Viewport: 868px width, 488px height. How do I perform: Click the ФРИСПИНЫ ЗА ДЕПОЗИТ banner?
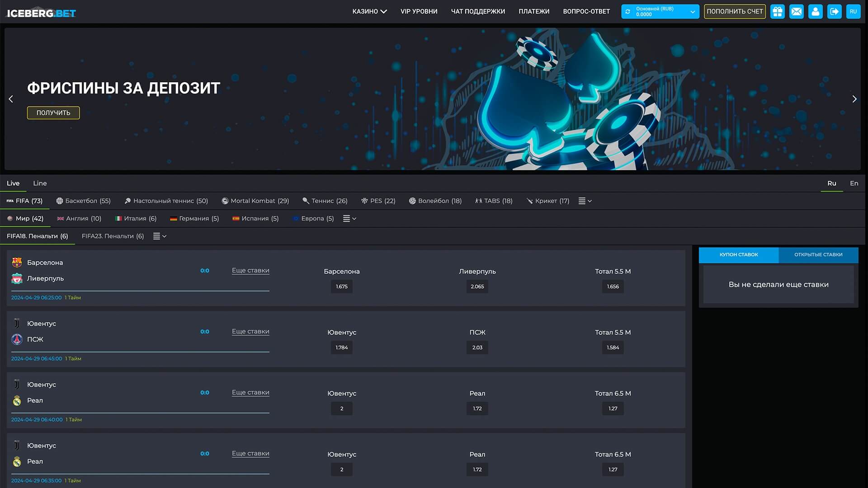point(433,99)
